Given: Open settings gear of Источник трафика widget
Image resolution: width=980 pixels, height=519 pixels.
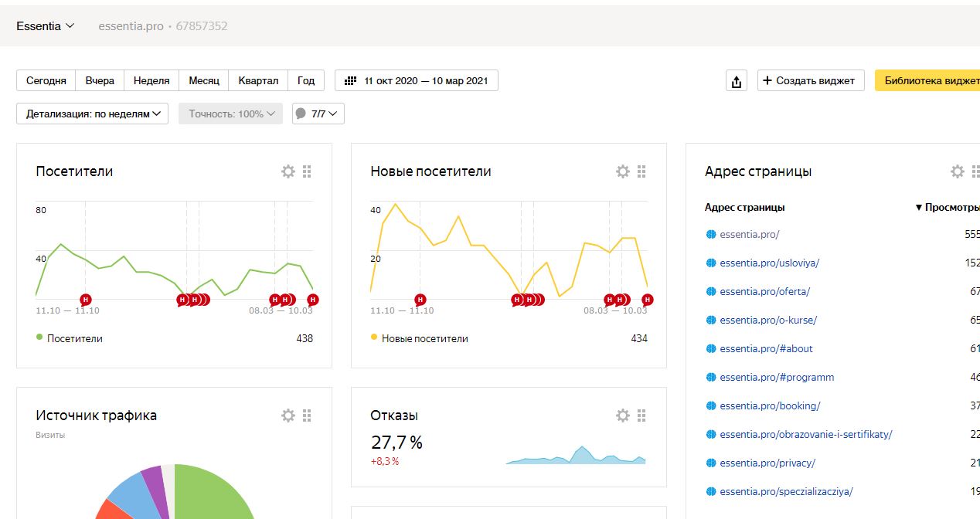Looking at the screenshot, I should point(288,416).
